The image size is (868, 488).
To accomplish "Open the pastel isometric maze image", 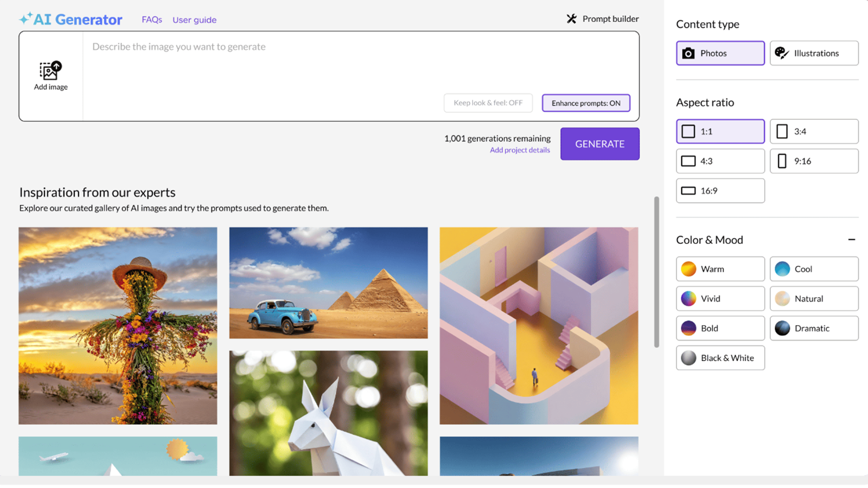I will click(x=539, y=326).
